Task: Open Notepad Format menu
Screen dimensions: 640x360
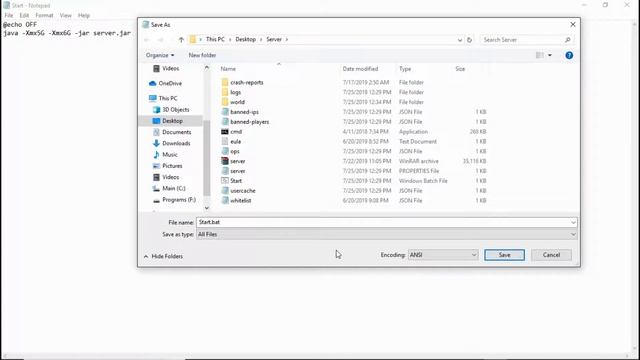Action: (x=44, y=16)
